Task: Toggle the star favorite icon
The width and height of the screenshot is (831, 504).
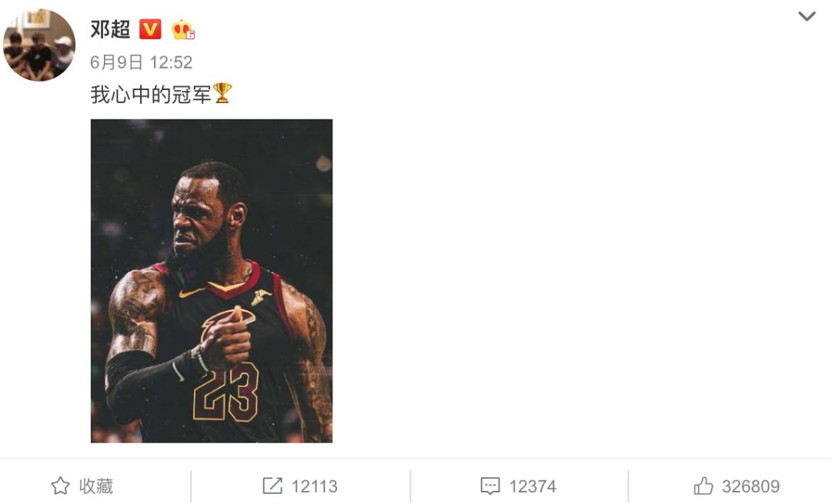Action: point(61,486)
